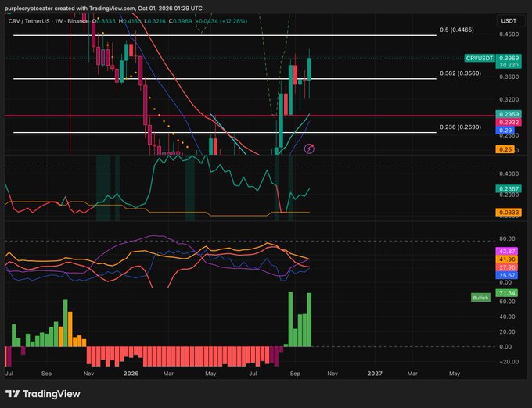Viewport: 532px width, 408px height.
Task: Click the purple lightning bolt event icon
Action: (309, 149)
